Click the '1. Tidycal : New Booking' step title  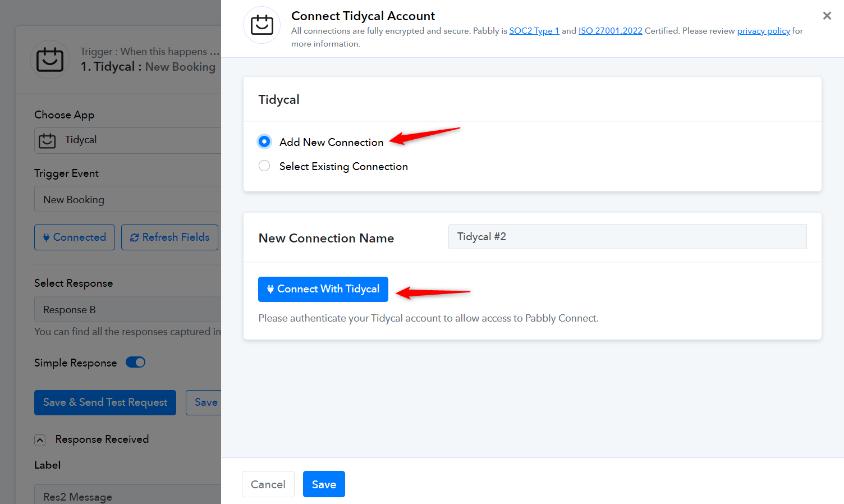click(x=148, y=66)
